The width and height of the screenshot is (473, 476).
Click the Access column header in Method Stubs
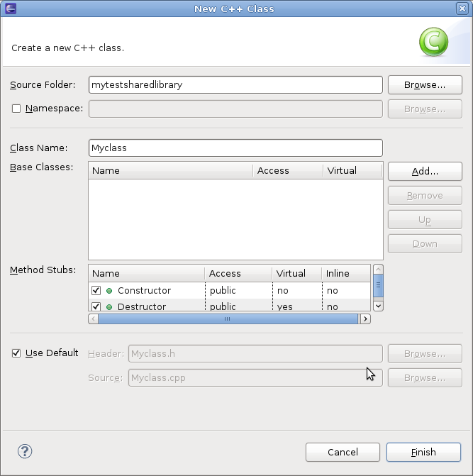point(238,273)
